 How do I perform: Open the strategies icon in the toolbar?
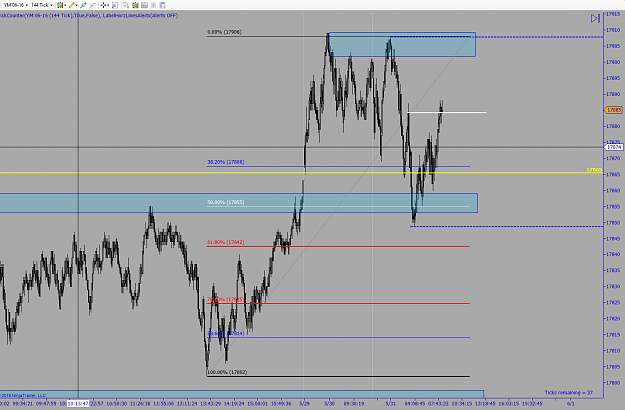[144, 5]
